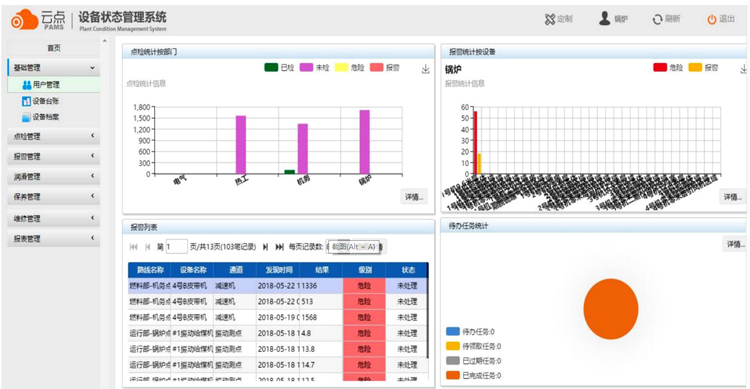Expand the 保养管理 section chevron
This screenshot has width=750, height=389.
point(93,196)
